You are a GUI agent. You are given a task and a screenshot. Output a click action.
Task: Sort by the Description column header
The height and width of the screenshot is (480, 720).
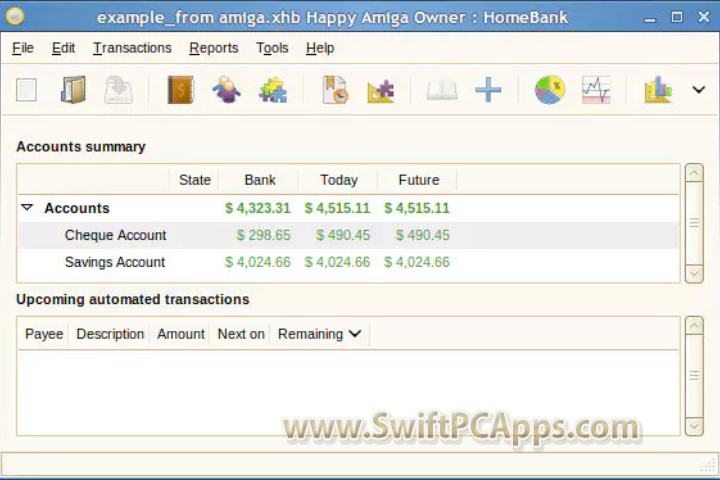click(x=110, y=333)
